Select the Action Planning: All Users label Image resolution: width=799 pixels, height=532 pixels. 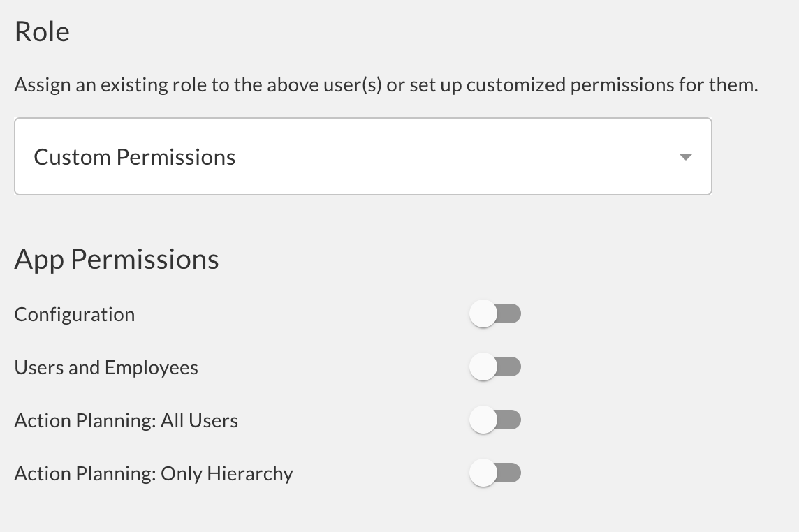[x=126, y=420]
